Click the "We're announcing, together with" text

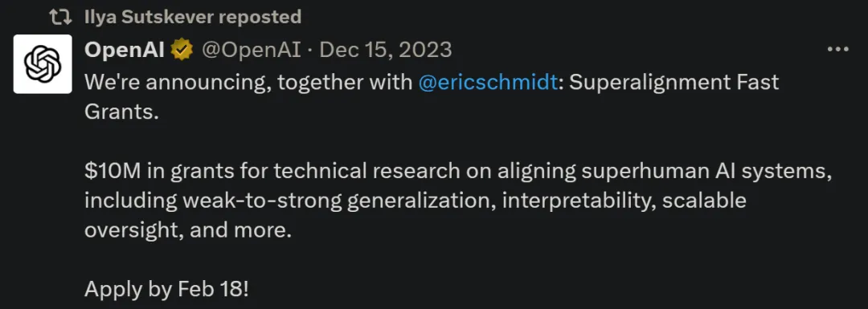click(x=248, y=83)
